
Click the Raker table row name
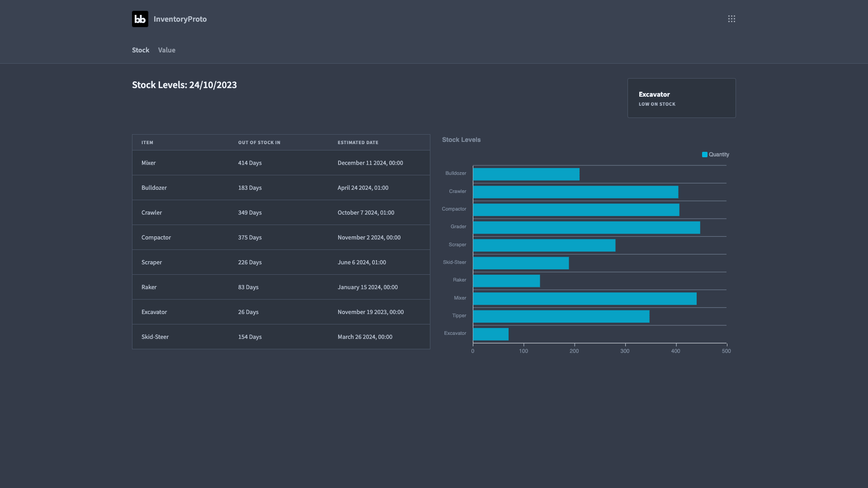[x=149, y=287]
